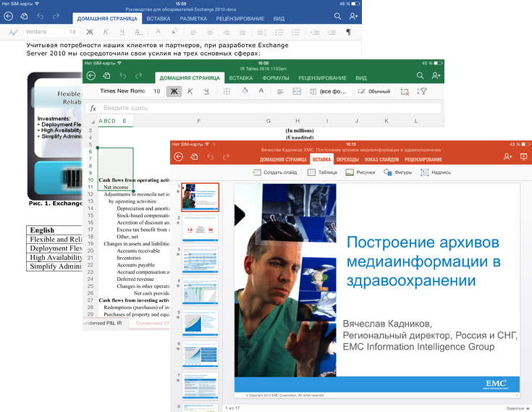
Task: Apply numbered list in Word
Action: 296,33
